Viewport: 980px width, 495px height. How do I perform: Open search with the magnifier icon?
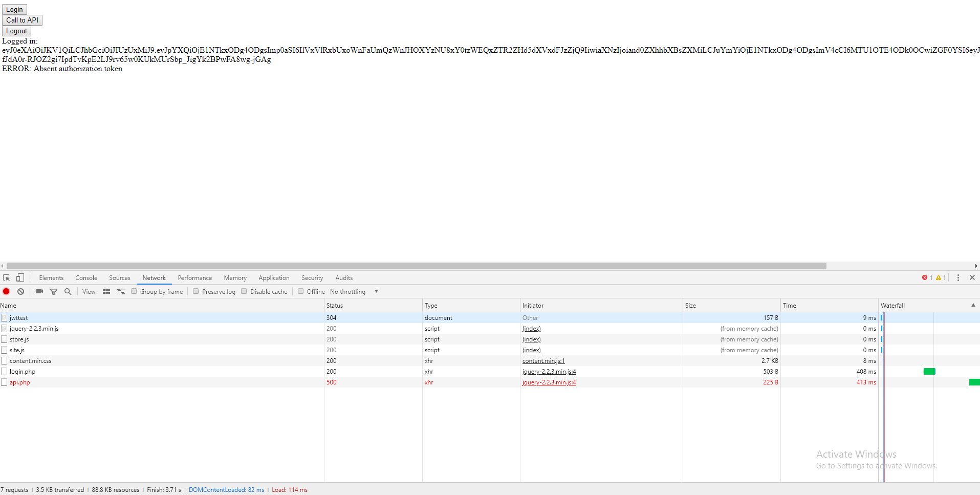point(68,291)
